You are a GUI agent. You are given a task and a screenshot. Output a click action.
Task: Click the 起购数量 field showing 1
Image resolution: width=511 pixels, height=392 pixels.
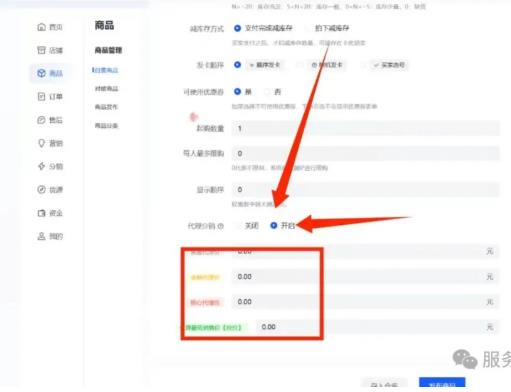366,128
